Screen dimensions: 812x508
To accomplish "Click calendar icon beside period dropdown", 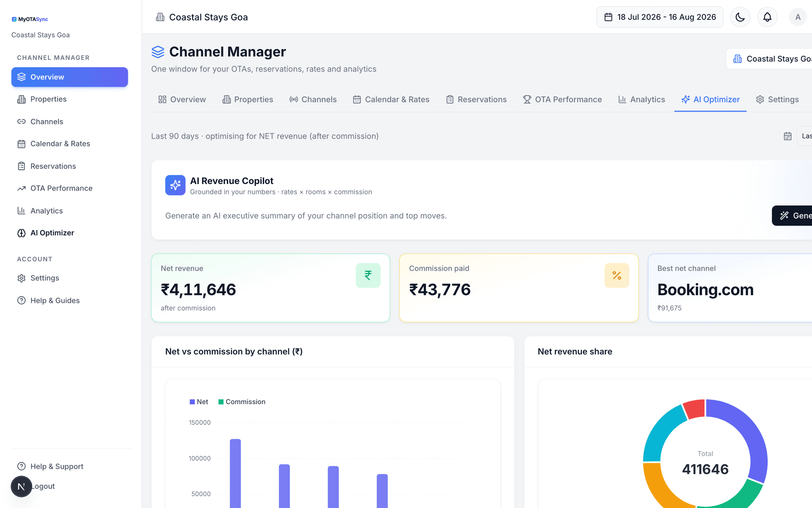I will coord(788,136).
